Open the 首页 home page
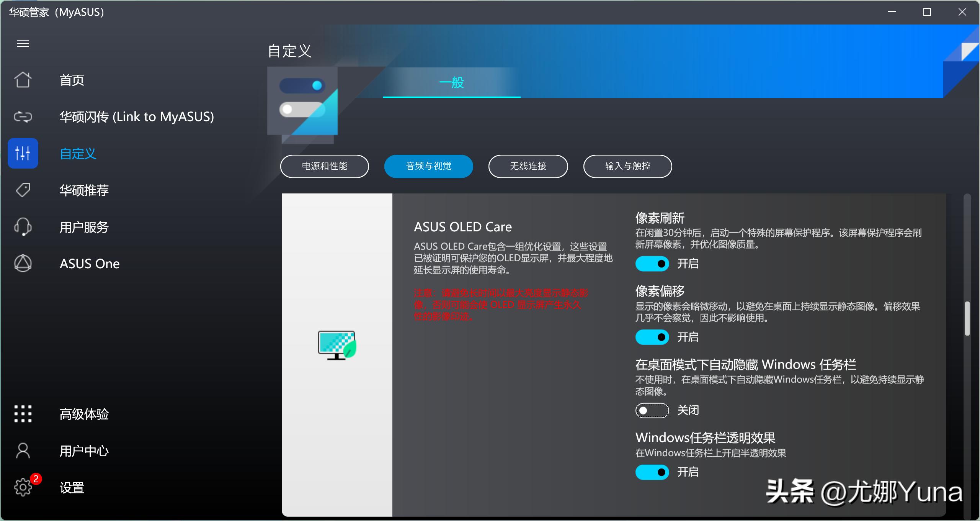Viewport: 980px width, 521px height. (x=72, y=80)
